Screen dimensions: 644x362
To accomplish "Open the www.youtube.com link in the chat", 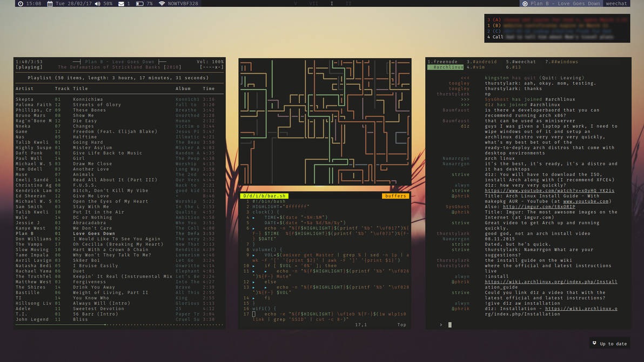I will coord(586,202).
